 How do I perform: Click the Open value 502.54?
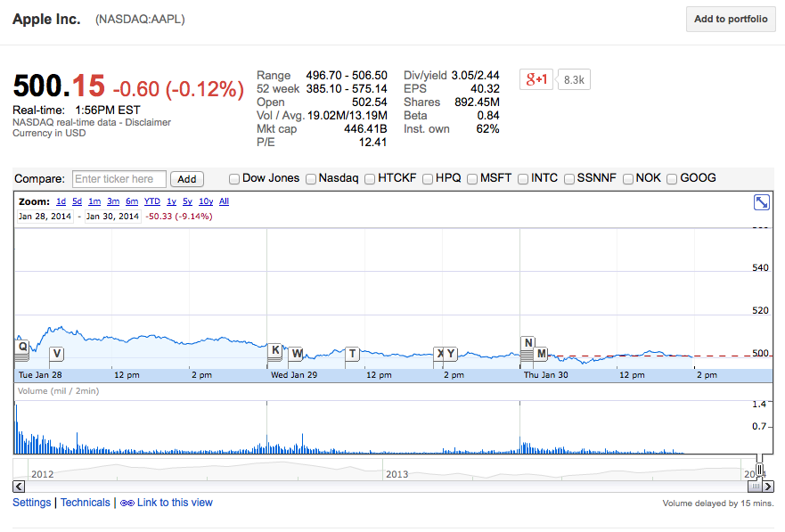[370, 102]
